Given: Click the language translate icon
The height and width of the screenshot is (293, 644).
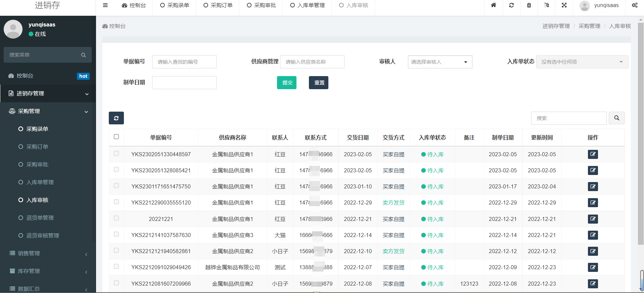Looking at the screenshot, I should [x=547, y=5].
